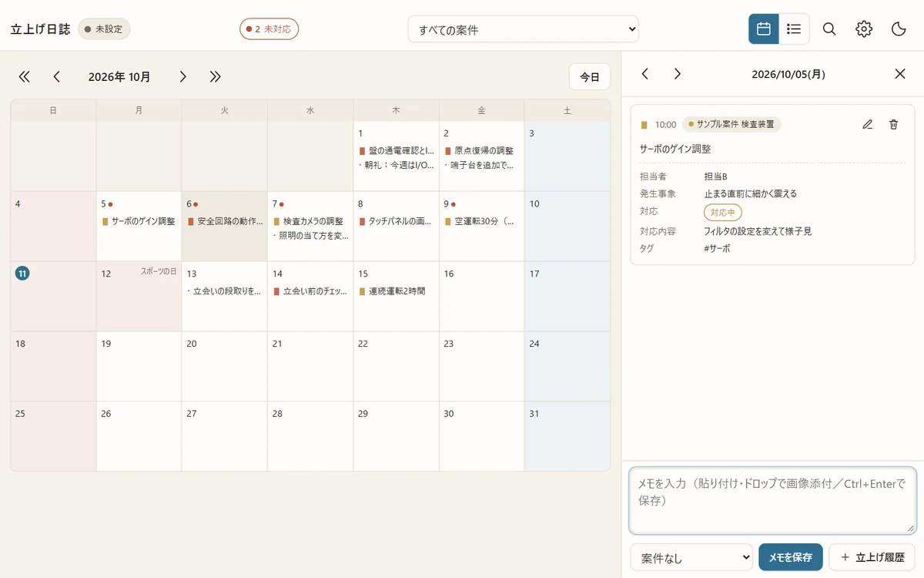Open 案件なし project dropdown for memo

point(691,557)
